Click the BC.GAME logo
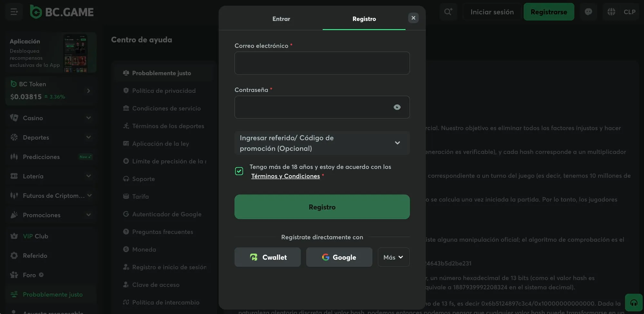 pos(62,12)
